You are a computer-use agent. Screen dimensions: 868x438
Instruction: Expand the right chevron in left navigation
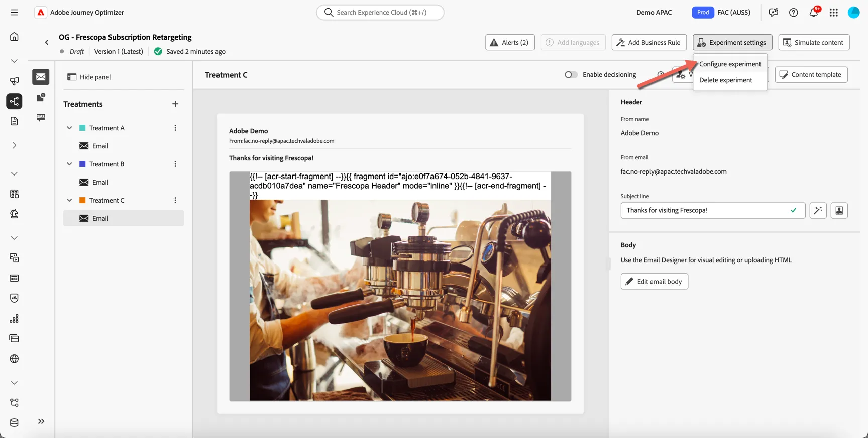point(14,145)
